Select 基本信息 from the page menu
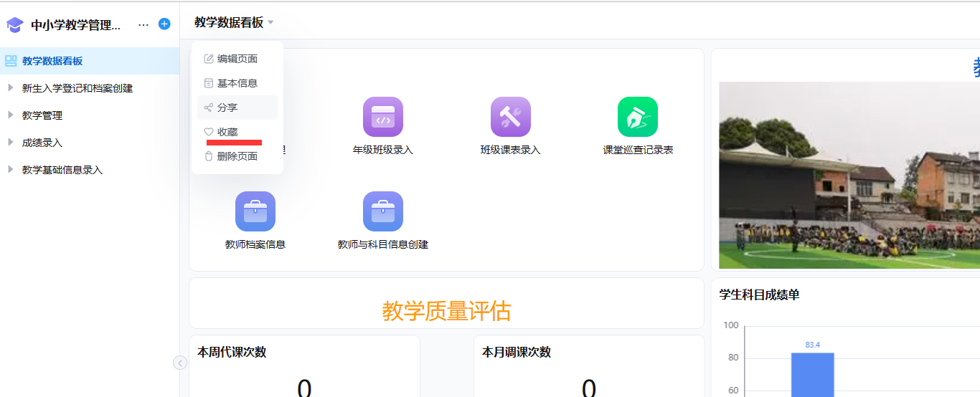Screen dimensions: 980x397 tap(237, 83)
